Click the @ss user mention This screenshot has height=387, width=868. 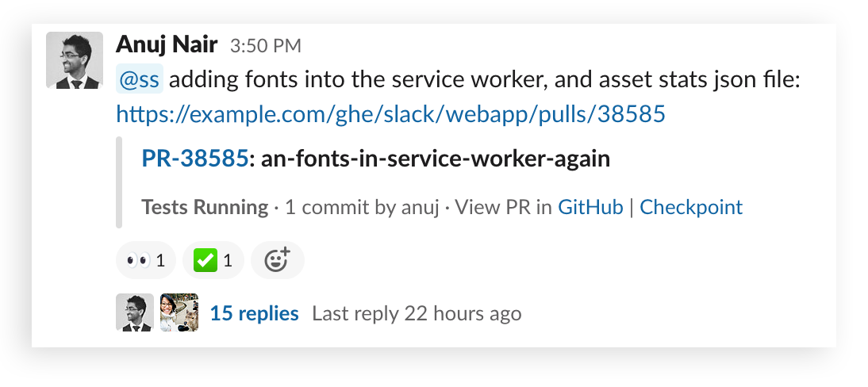click(139, 79)
